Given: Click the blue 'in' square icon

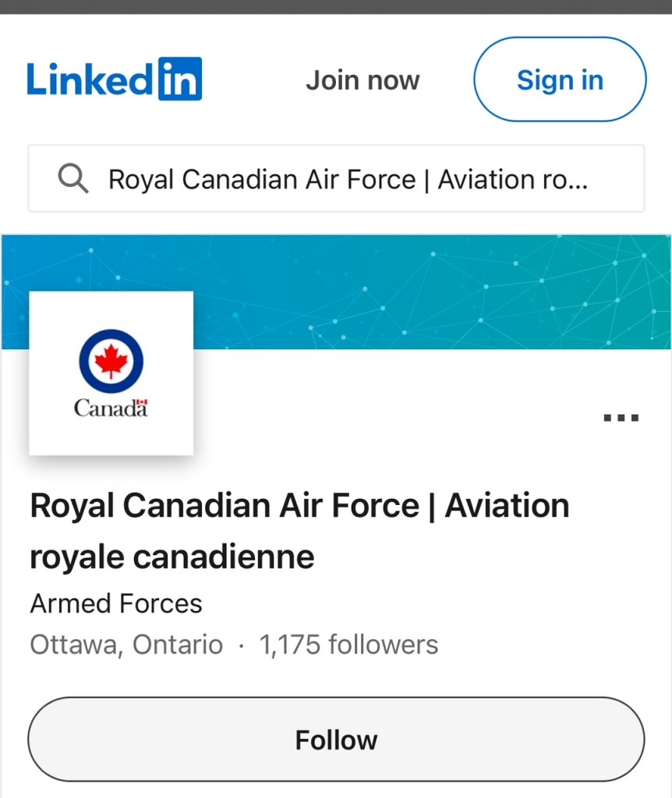Looking at the screenshot, I should coord(180,79).
